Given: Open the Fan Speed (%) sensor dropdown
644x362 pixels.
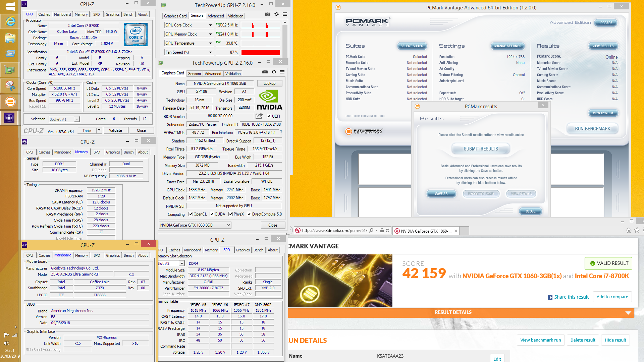Looking at the screenshot, I should click(x=210, y=52).
